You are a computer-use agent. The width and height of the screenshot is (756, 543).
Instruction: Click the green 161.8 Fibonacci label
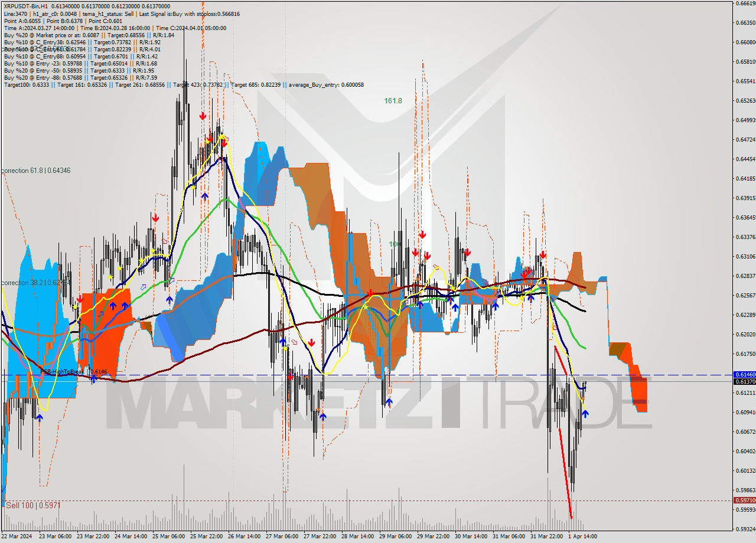[393, 101]
